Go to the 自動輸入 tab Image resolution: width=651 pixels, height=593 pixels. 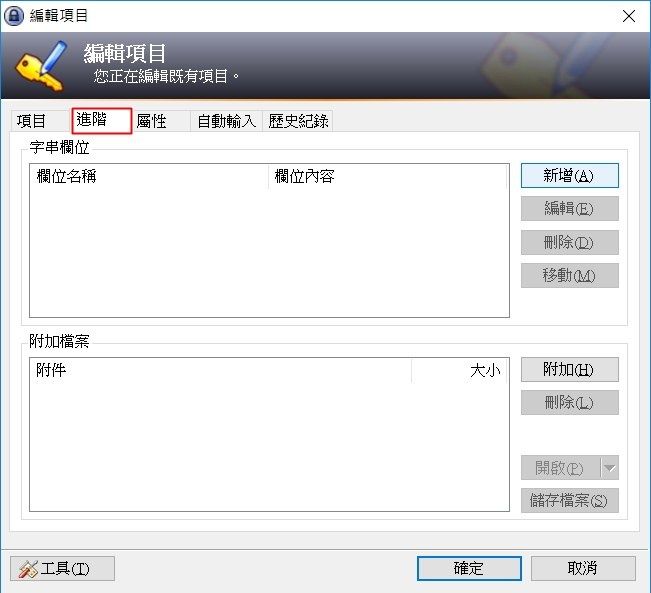(226, 121)
